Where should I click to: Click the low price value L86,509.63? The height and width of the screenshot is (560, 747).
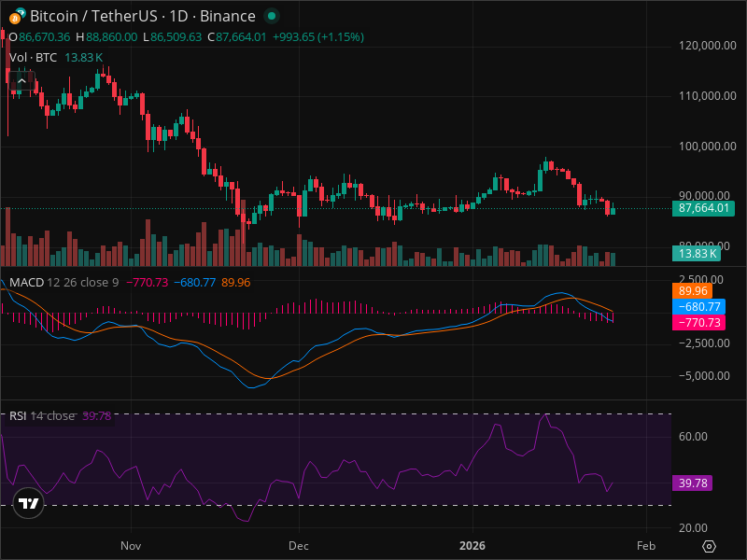click(173, 37)
